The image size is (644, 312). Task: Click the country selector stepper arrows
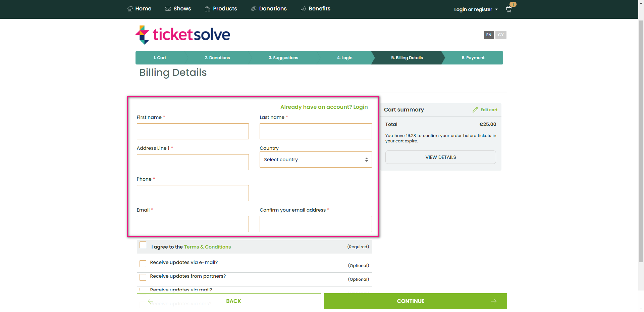tap(366, 160)
